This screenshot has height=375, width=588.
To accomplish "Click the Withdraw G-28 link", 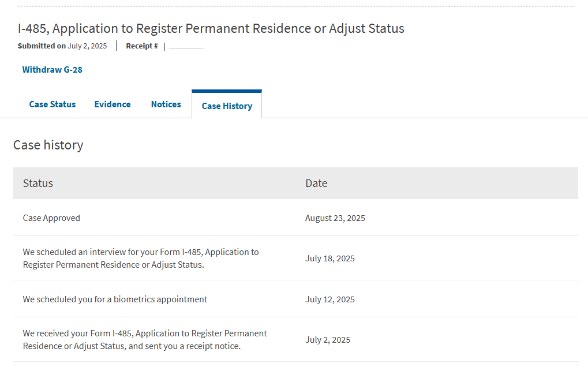I will [52, 70].
